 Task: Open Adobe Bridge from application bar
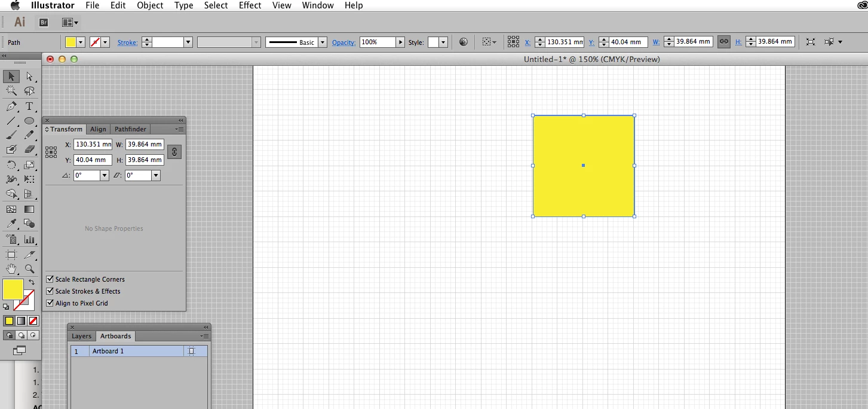(44, 22)
